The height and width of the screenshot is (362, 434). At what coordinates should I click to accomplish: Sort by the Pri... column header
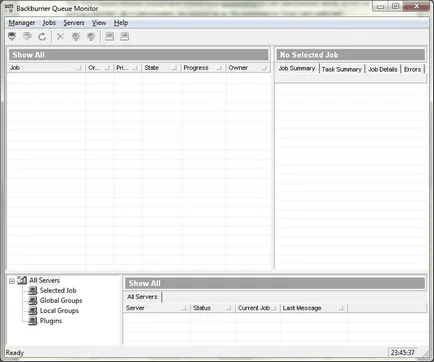tap(127, 68)
